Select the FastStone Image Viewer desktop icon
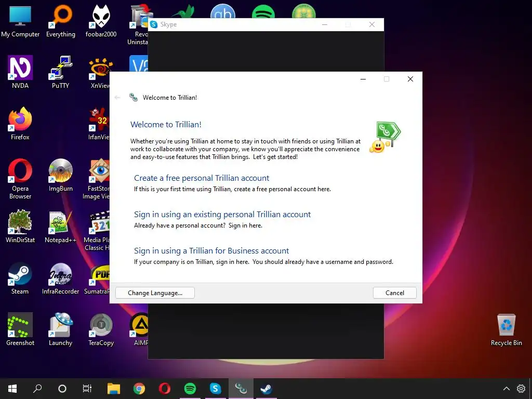This screenshot has width=532, height=399. 96,179
